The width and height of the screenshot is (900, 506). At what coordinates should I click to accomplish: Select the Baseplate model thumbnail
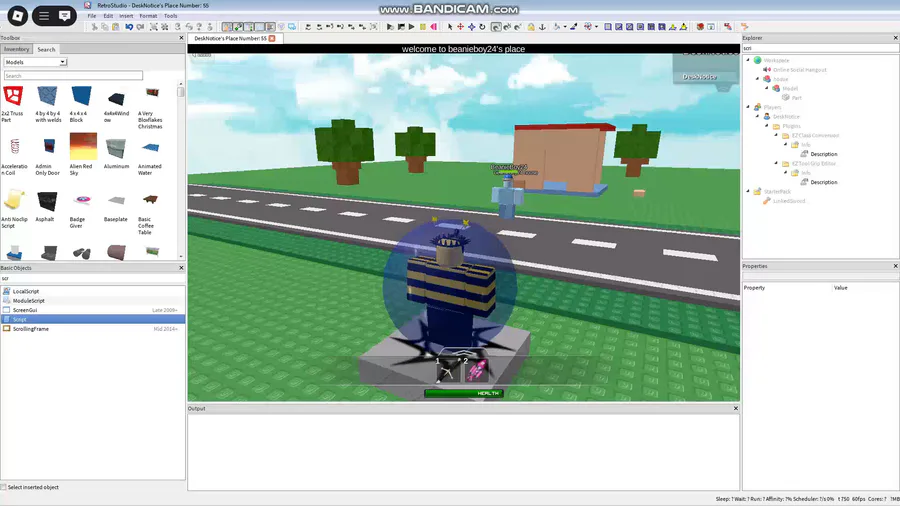pos(116,208)
